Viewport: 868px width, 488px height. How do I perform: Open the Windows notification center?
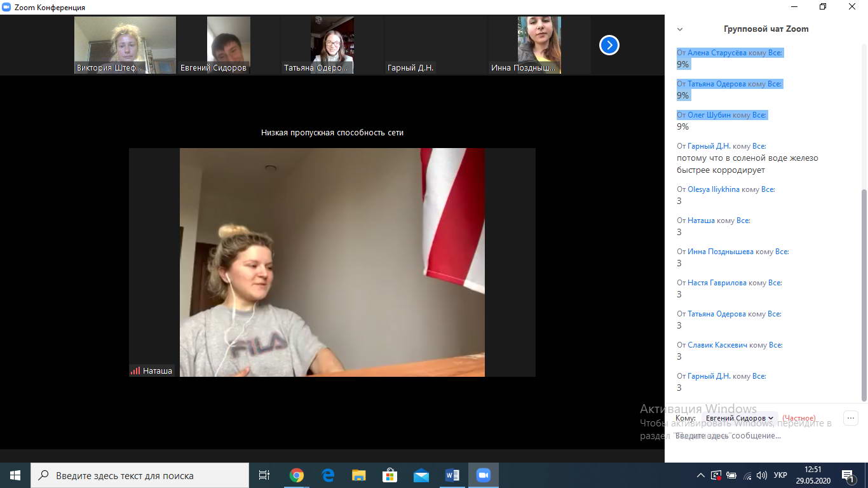point(848,475)
